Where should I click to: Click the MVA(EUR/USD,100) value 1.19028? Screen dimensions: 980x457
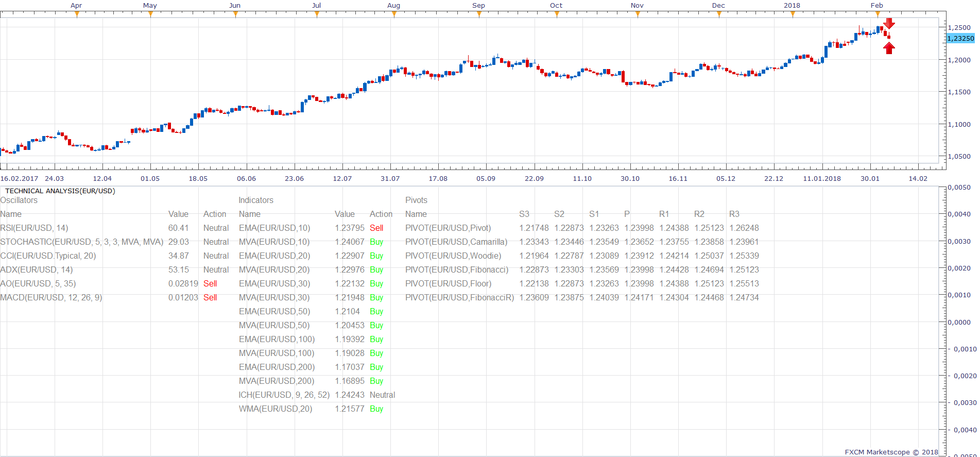(350, 353)
